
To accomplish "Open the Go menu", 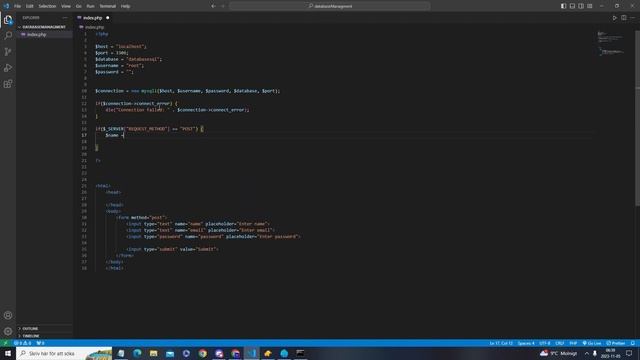I will (x=78, y=6).
